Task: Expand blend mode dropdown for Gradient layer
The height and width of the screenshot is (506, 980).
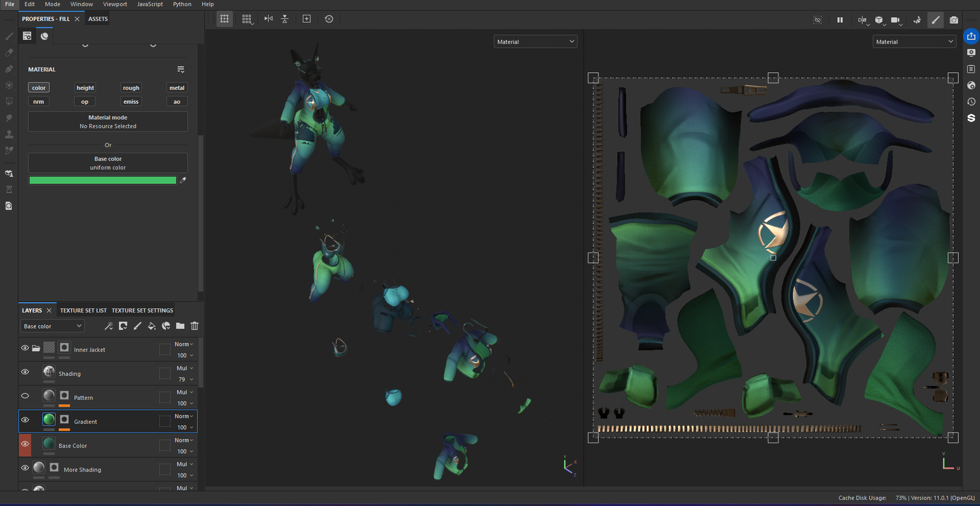Action: click(x=184, y=417)
